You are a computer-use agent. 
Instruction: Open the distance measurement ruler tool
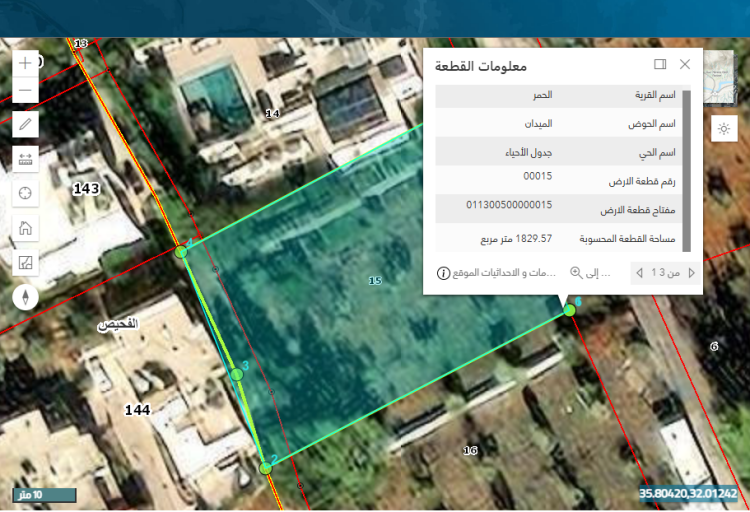(26, 158)
